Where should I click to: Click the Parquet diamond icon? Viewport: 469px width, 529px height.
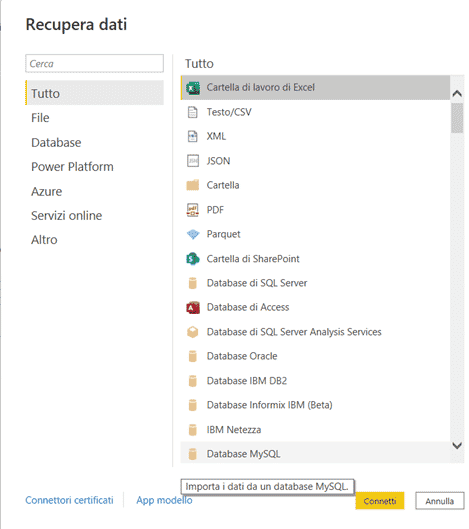pyautogui.click(x=193, y=234)
